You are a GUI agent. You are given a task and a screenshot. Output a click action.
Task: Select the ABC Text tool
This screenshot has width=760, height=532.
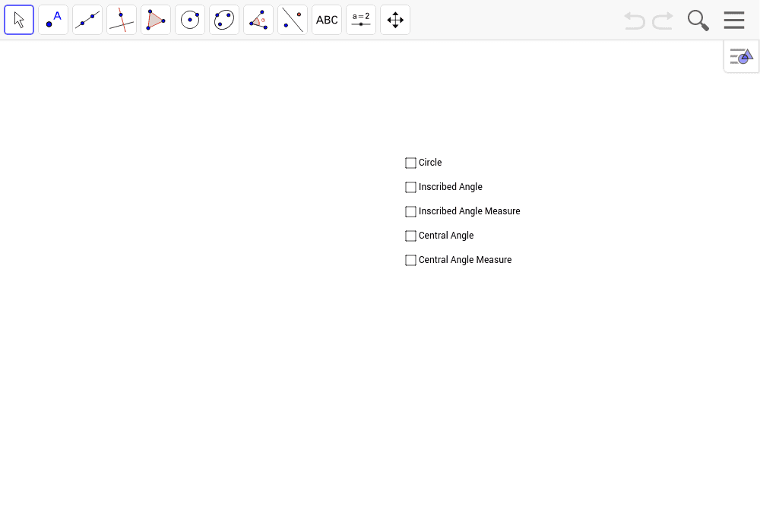click(x=327, y=20)
